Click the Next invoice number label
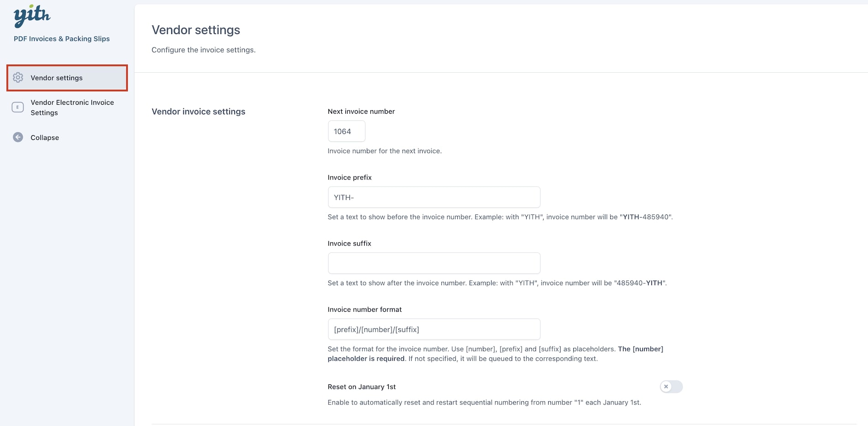This screenshot has height=426, width=868. point(361,112)
